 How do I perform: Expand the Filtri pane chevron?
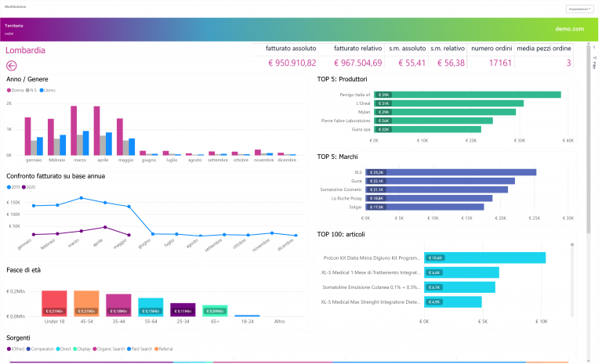pos(594,47)
